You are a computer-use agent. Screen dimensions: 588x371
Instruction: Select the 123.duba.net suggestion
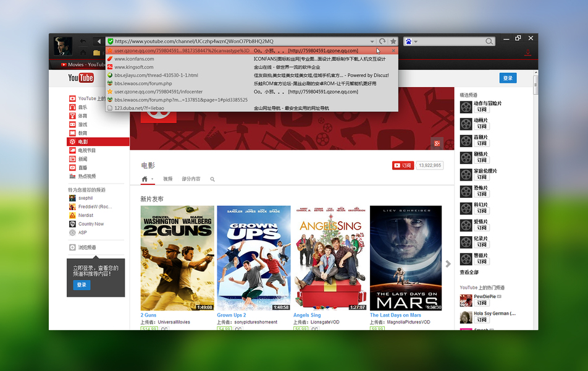click(251, 108)
